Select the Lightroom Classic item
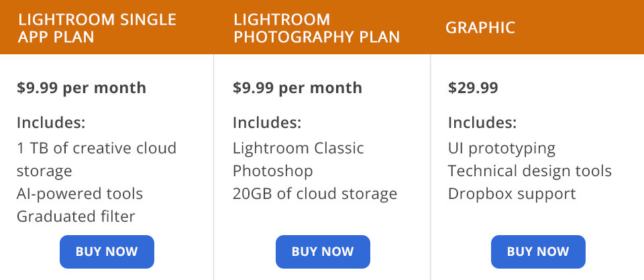Viewport: 644px width, 280px height. [299, 148]
